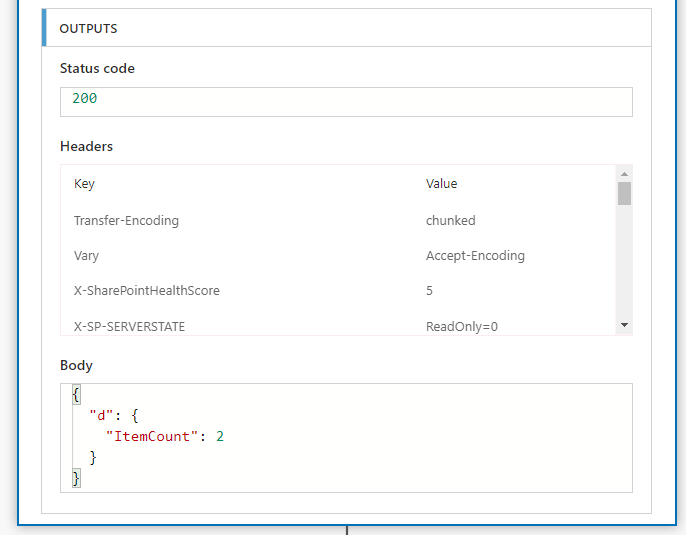The width and height of the screenshot is (686, 535).
Task: Click the Value column heading
Action: (x=441, y=183)
